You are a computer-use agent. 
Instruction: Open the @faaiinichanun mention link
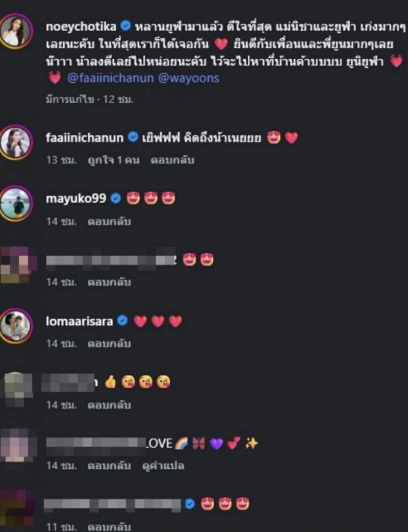coord(111,79)
